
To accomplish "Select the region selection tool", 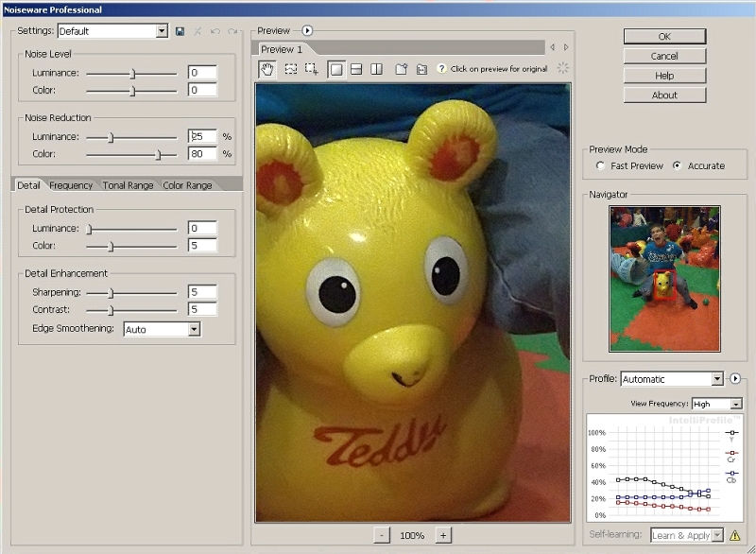I will (291, 69).
